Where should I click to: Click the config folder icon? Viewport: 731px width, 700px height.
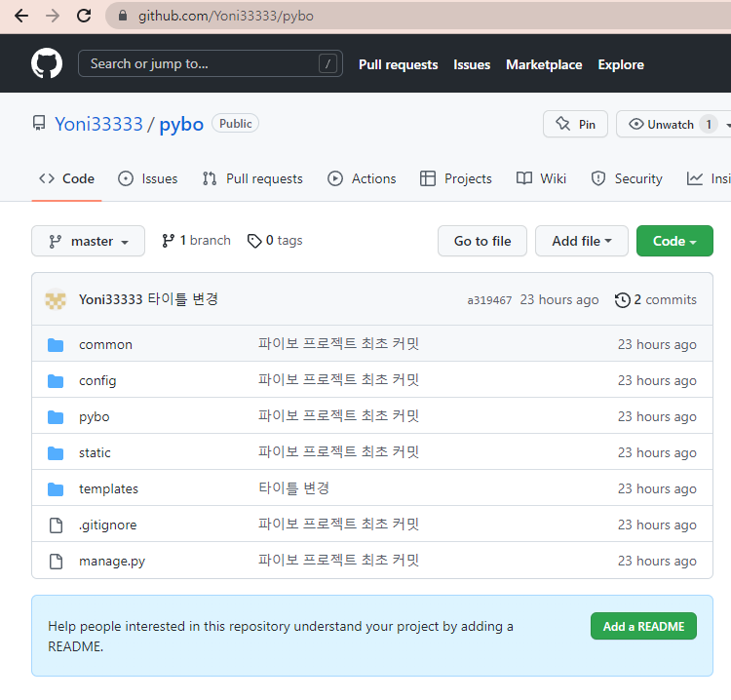(x=56, y=381)
